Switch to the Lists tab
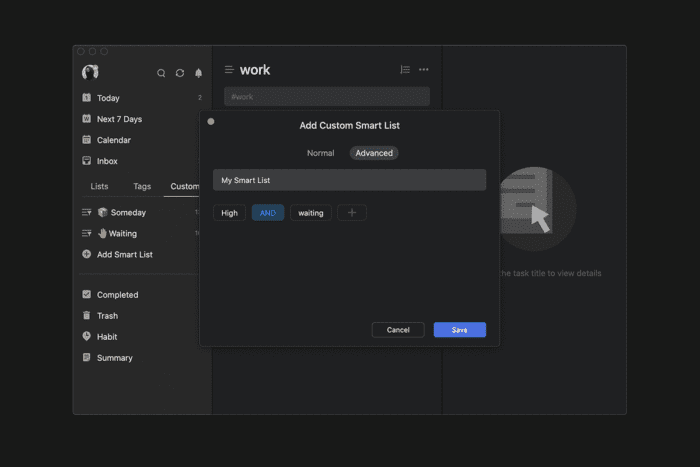 99,186
